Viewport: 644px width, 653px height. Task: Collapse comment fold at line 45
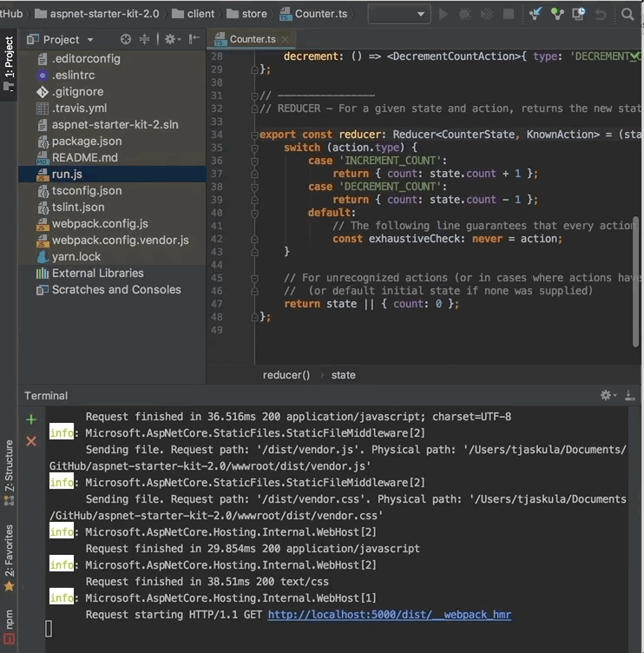coord(254,278)
